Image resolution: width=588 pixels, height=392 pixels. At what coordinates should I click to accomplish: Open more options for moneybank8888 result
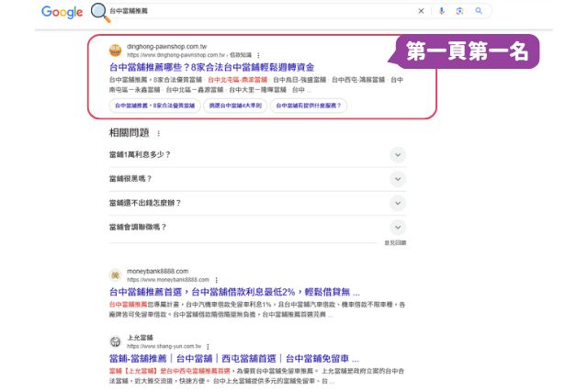217,280
